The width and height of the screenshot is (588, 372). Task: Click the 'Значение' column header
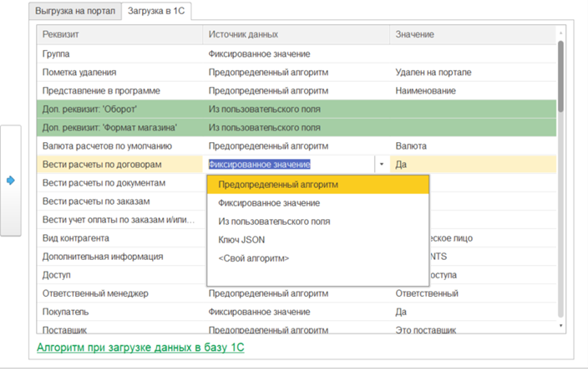pyautogui.click(x=415, y=35)
